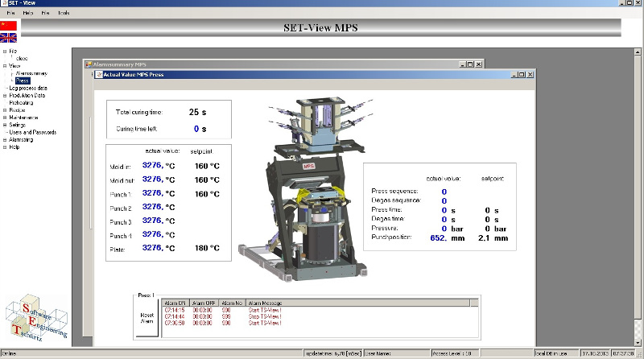The height and width of the screenshot is (359, 644).
Task: Select the Settings tree label
Action: pos(17,125)
